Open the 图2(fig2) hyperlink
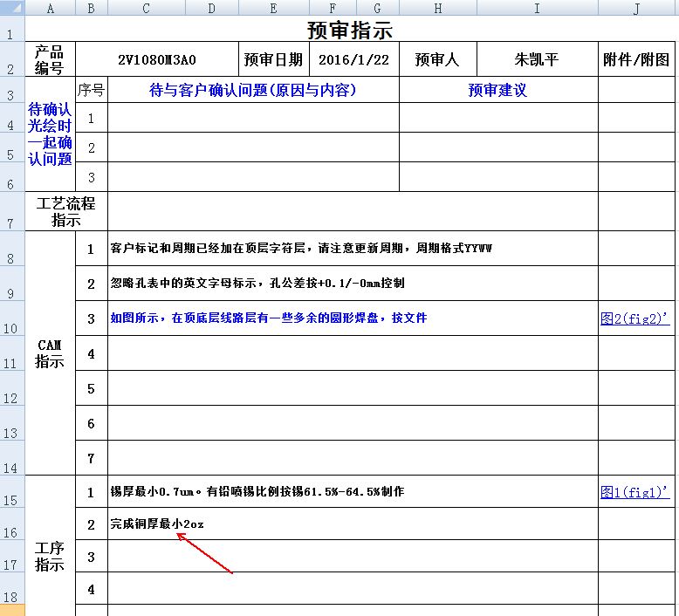Screen dimensions: 679x616 point(634,318)
